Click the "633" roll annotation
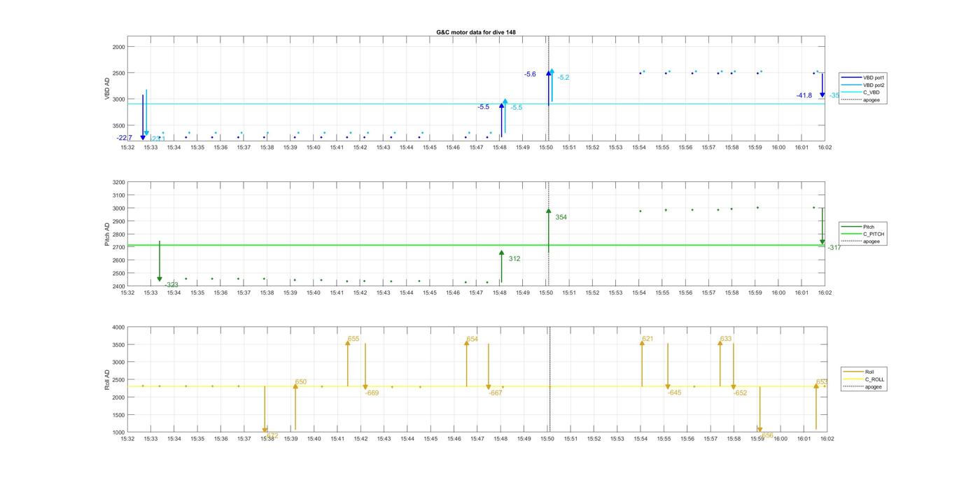Image resolution: width=980 pixels, height=485 pixels. tap(726, 339)
